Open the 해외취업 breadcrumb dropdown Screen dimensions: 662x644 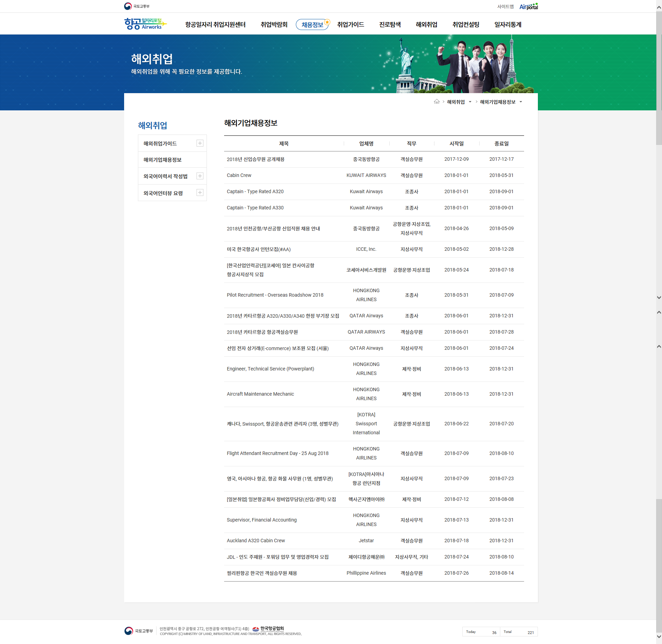coord(470,102)
